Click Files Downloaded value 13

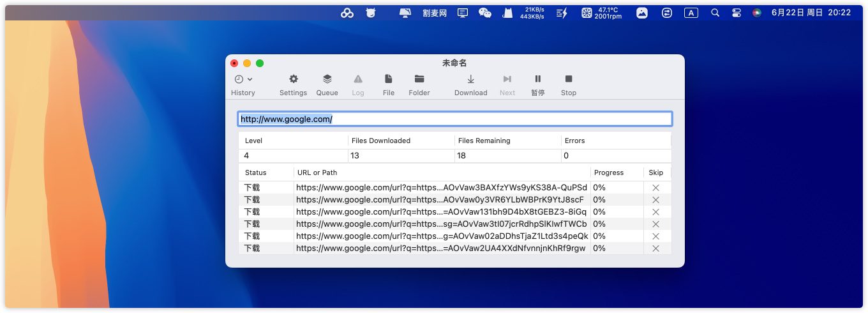pyautogui.click(x=355, y=156)
